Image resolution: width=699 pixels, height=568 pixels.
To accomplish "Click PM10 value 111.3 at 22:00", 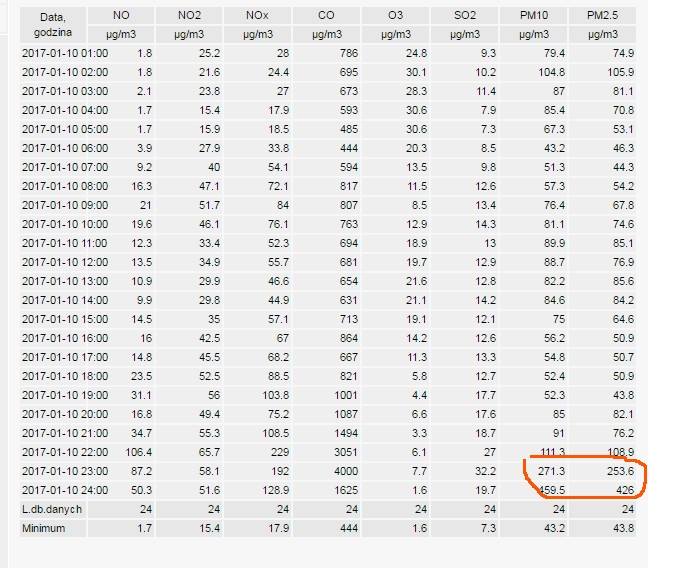I will tap(552, 453).
